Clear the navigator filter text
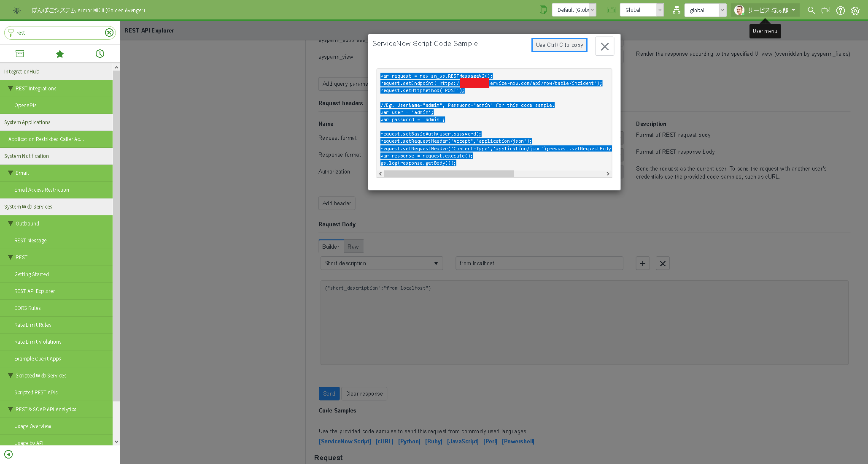This screenshot has height=464, width=868. point(109,33)
